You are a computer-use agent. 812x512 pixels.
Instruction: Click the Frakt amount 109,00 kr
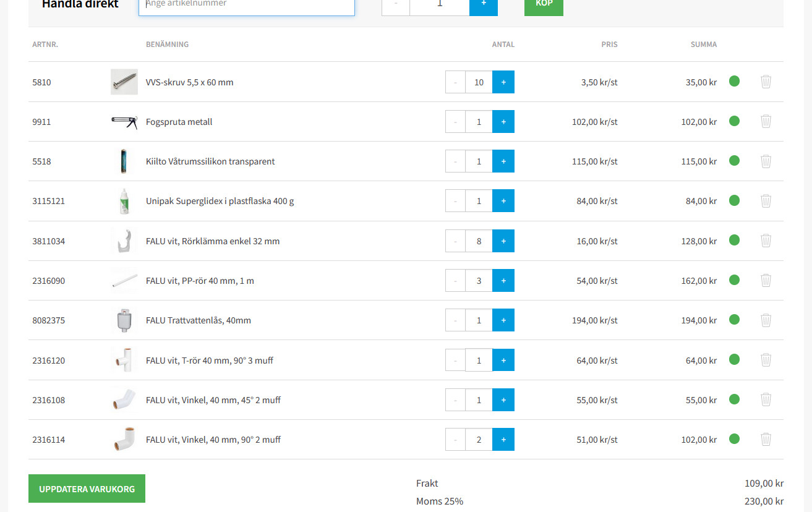pyautogui.click(x=764, y=484)
